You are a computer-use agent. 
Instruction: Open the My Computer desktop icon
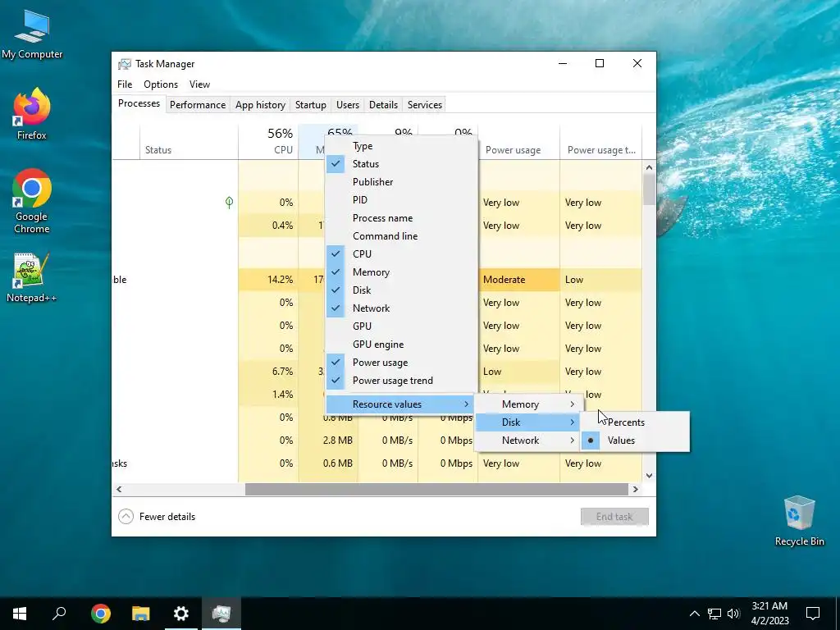32,34
